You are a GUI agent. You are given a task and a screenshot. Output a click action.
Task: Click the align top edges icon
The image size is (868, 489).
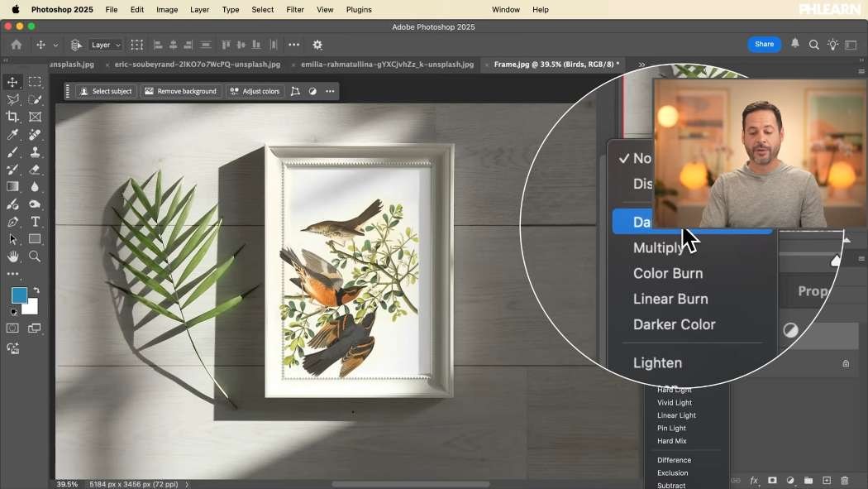pyautogui.click(x=226, y=45)
